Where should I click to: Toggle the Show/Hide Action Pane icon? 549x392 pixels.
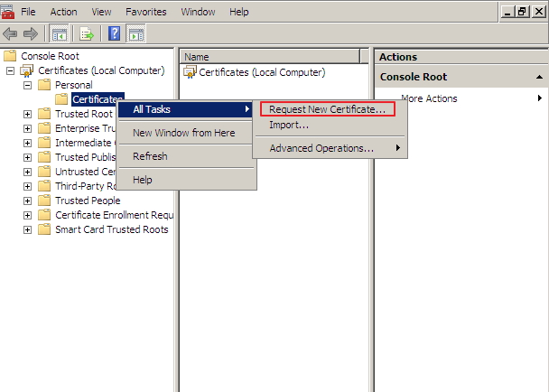point(136,34)
